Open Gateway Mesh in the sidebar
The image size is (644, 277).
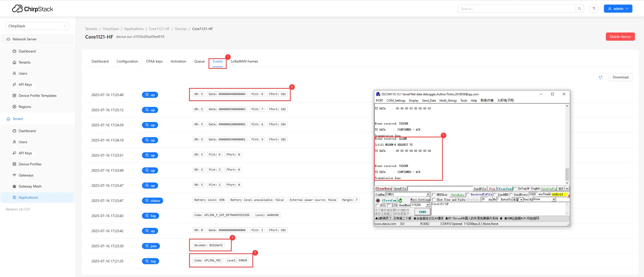tap(30, 186)
